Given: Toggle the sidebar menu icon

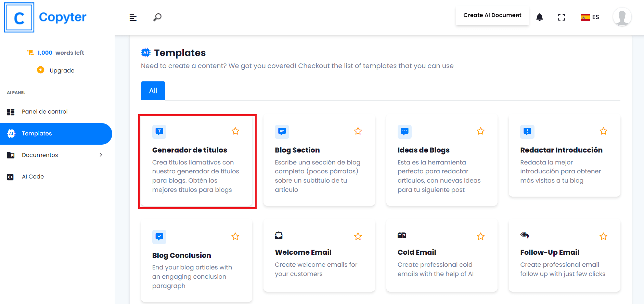Looking at the screenshot, I should coord(133,17).
